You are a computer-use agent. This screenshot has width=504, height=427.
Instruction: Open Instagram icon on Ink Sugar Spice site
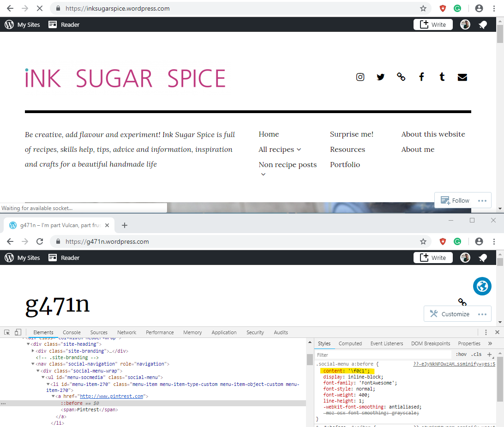(360, 77)
